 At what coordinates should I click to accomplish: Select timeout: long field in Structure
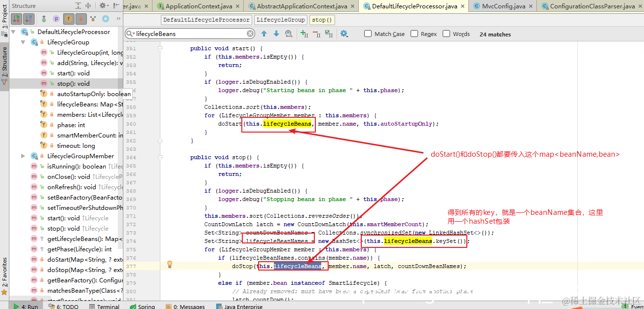coord(76,145)
